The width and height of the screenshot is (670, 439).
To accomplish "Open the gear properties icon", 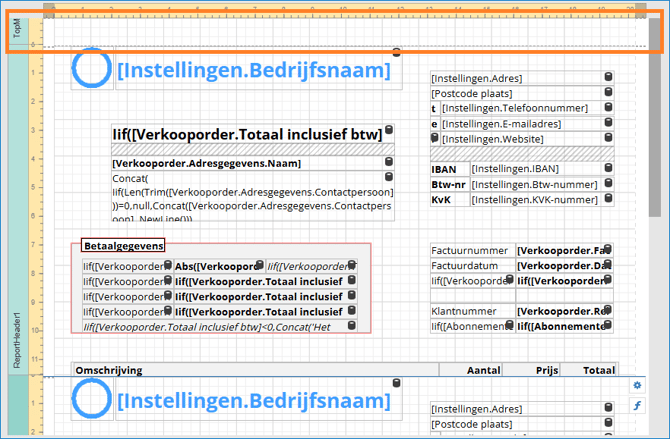I will 637,385.
